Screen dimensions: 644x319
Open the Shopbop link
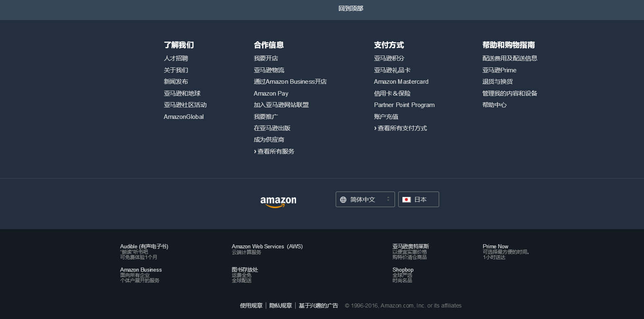click(x=403, y=270)
